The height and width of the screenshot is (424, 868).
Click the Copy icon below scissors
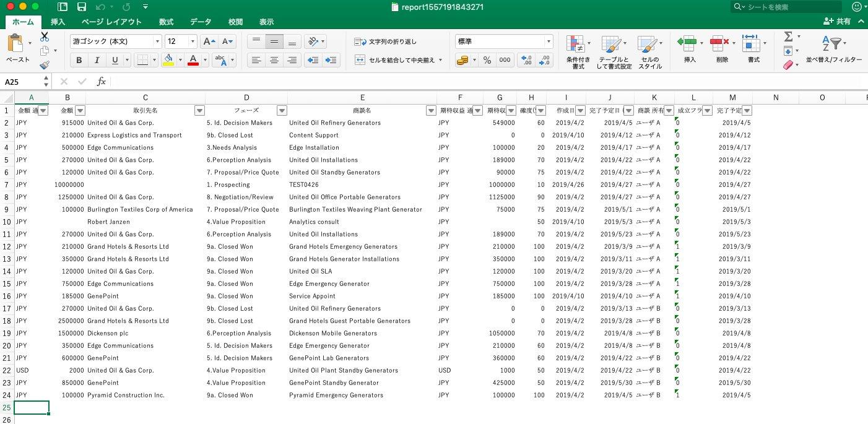click(x=45, y=51)
